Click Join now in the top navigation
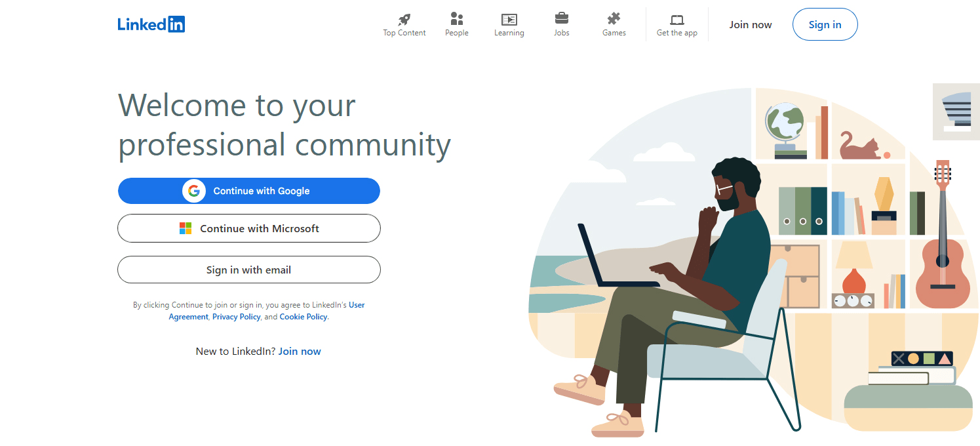Image resolution: width=980 pixels, height=446 pixels. 751,25
